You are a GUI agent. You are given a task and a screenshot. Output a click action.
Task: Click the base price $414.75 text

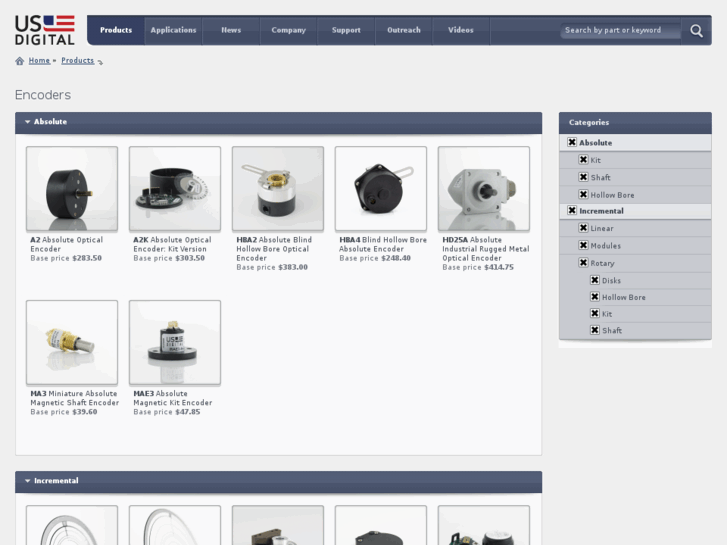[478, 268]
